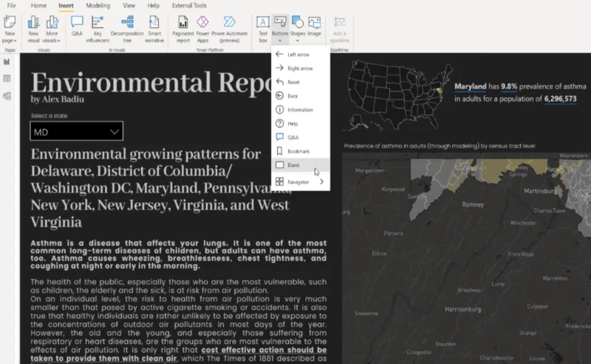
Task: Click Harrisonburg on the census map
Action: [x=463, y=309]
